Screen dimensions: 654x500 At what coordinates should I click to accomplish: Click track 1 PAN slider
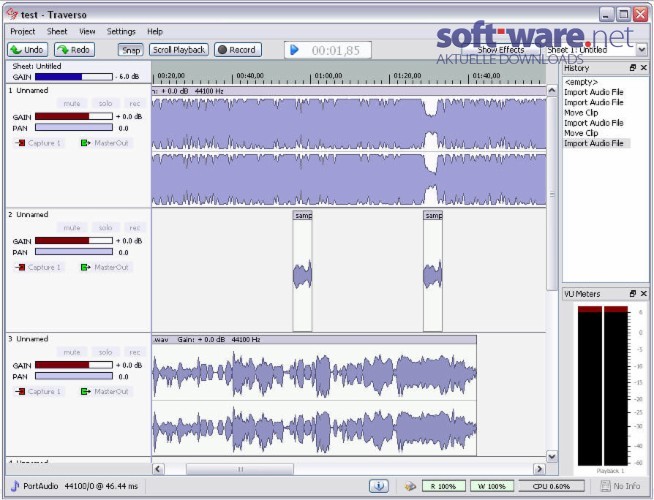point(74,127)
